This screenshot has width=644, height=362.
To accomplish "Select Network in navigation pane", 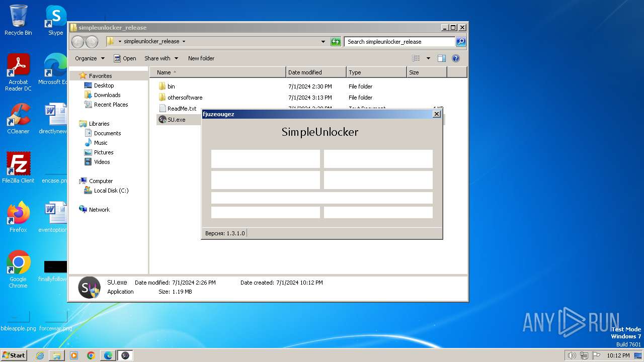I will click(99, 210).
